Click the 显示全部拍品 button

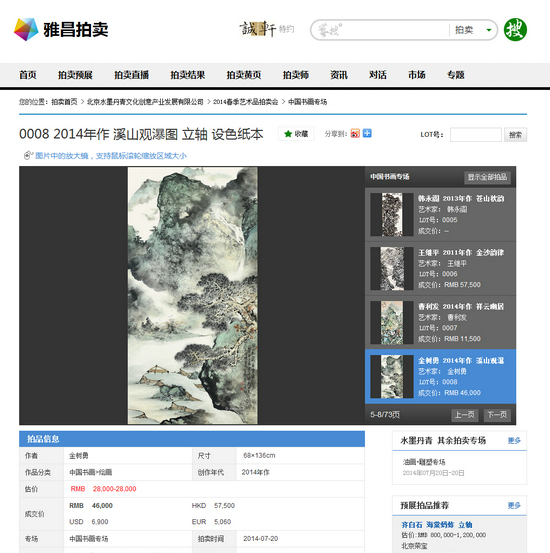coord(487,177)
